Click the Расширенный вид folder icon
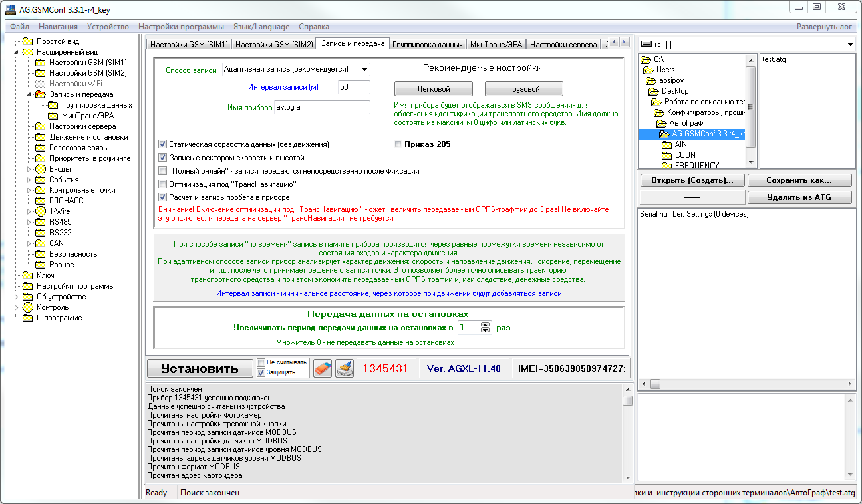Viewport: 862px width, 504px height. click(27, 52)
